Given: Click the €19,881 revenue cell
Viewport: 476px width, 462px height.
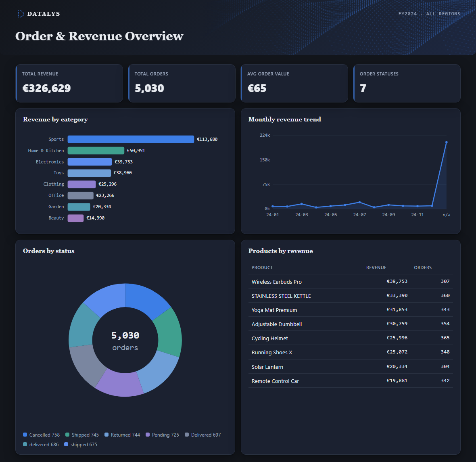Looking at the screenshot, I should point(397,380).
